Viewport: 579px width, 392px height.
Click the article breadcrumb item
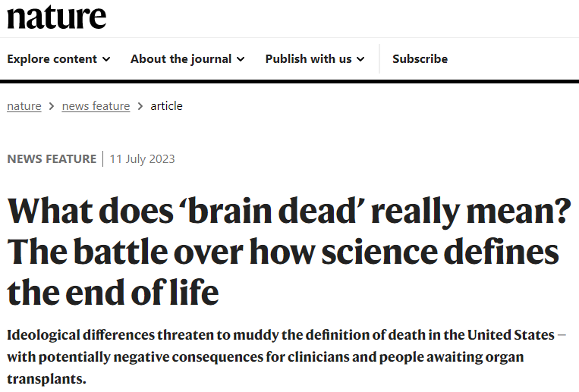pos(166,106)
